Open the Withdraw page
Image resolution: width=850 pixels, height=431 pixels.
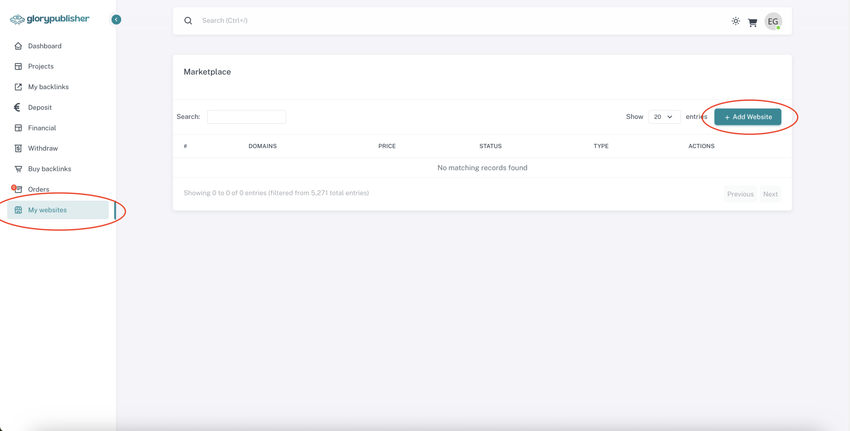43,148
